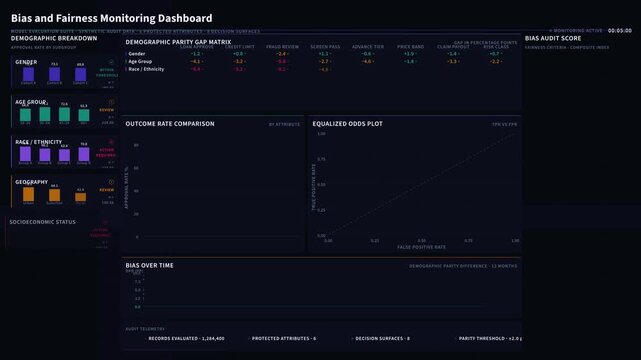
Task: Open the Geography breakdown card title
Action: coord(31,182)
